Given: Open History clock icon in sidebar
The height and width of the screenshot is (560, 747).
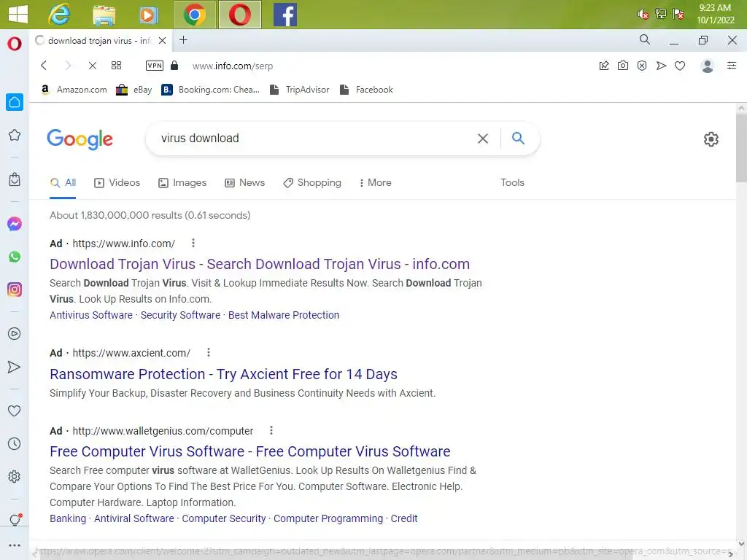Looking at the screenshot, I should [15, 444].
